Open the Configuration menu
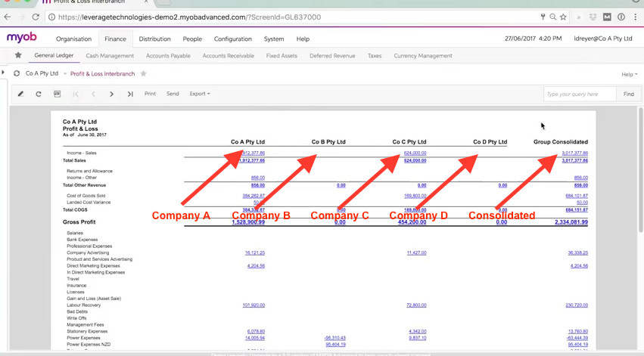The height and width of the screenshot is (356, 644). coord(233,39)
